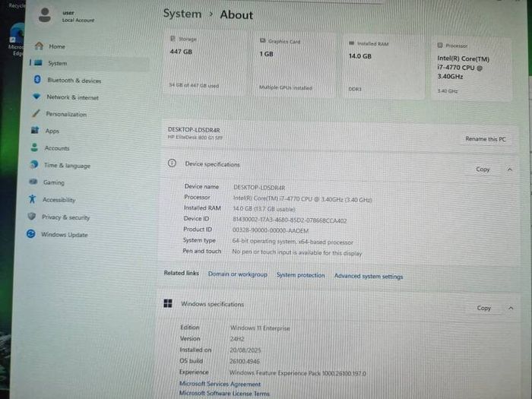Copy the Device specifications
Viewport: 532px width, 399px height.
pos(483,169)
